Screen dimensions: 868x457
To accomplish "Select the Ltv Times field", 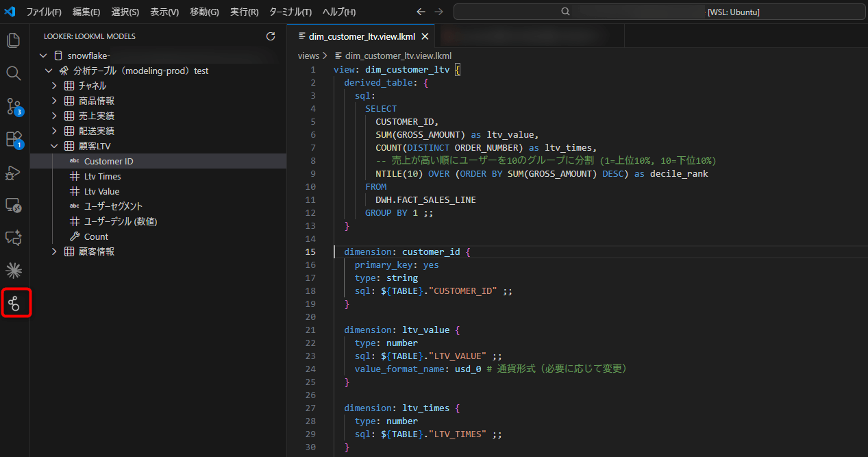I will click(158, 176).
